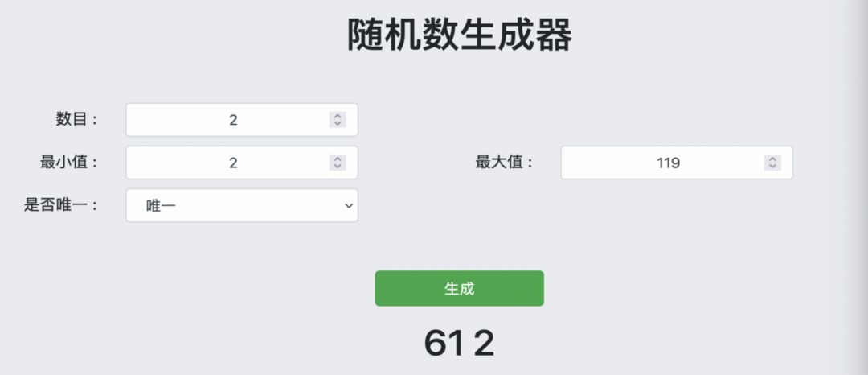
Task: Click the generated result number 61
Action: [x=444, y=344]
